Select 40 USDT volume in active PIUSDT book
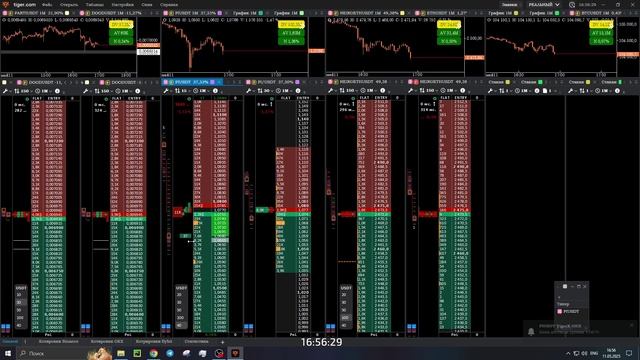The width and height of the screenshot is (640, 360). tap(180, 325)
